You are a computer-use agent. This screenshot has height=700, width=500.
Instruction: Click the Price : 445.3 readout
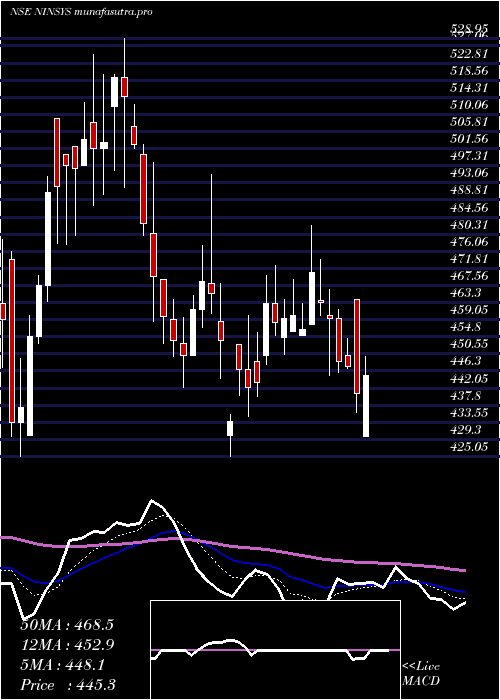point(67,685)
